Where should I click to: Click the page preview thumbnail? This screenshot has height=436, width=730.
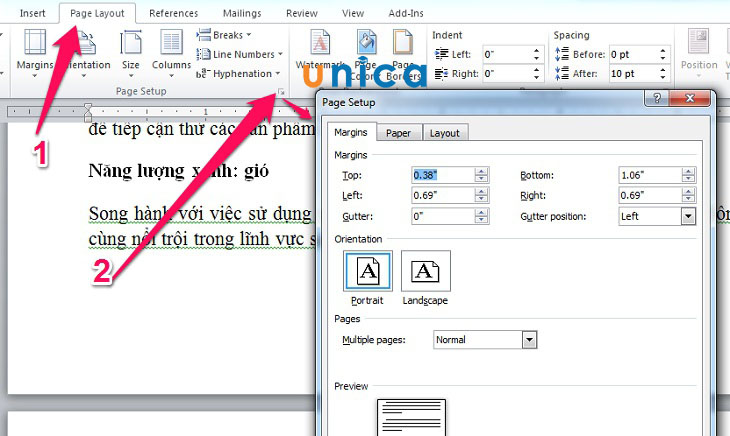pos(411,417)
